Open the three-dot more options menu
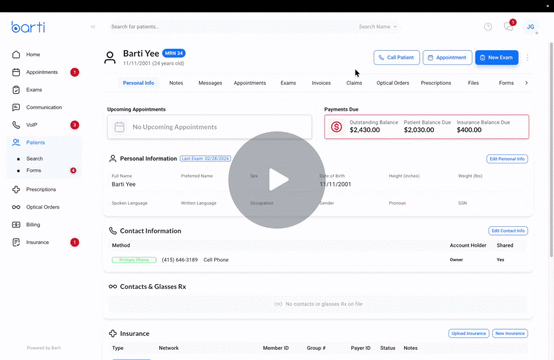The image size is (554, 360). click(x=528, y=58)
